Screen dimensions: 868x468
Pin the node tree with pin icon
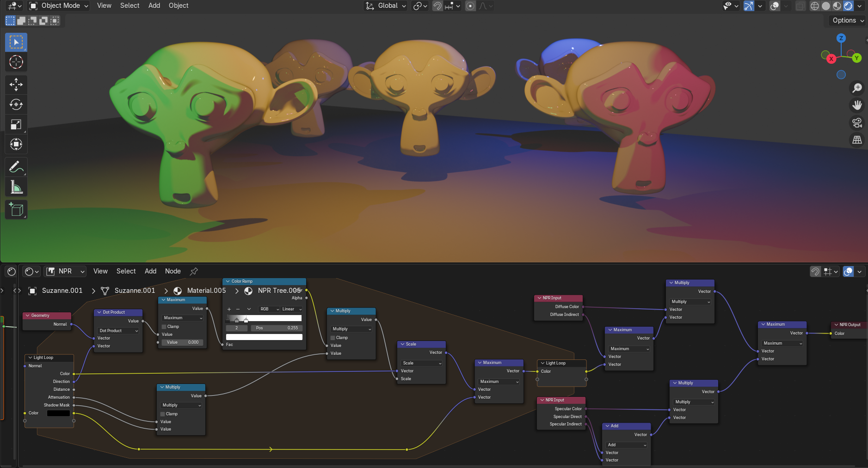tap(194, 271)
